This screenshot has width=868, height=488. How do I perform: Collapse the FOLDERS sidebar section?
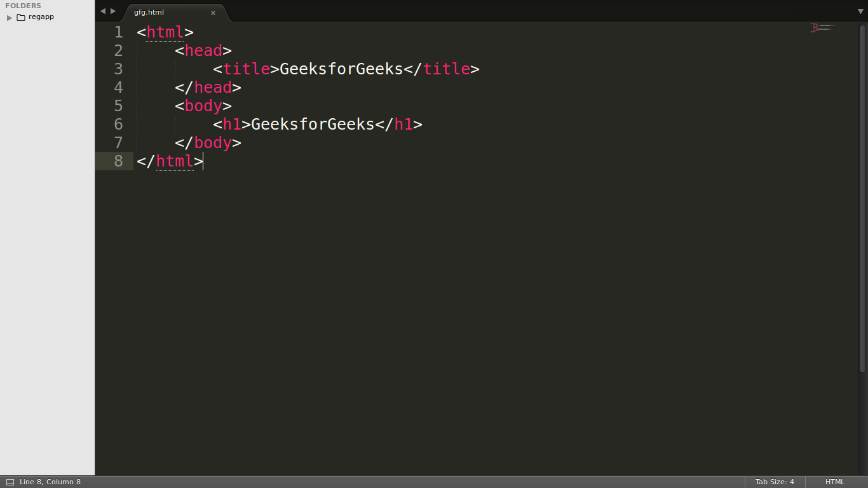coord(23,6)
